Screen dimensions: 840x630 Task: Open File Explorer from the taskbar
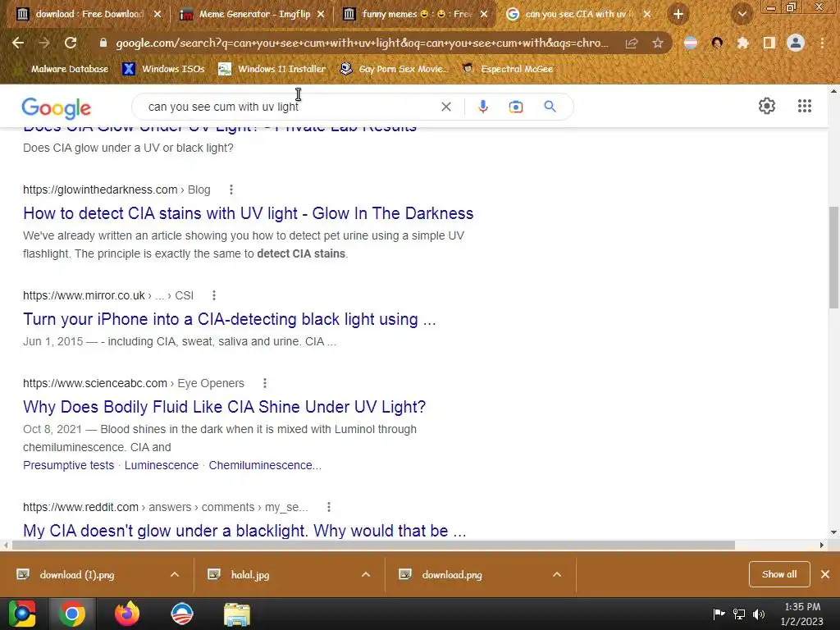(x=237, y=614)
